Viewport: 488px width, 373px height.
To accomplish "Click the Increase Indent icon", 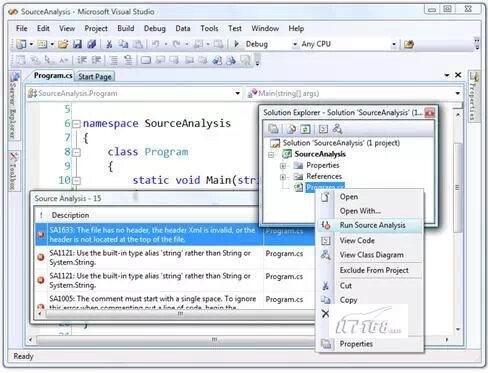I will (97, 60).
